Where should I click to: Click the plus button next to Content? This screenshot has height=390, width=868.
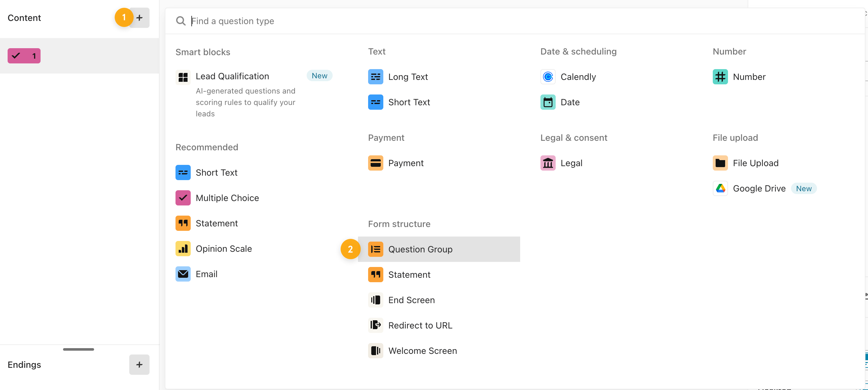139,17
